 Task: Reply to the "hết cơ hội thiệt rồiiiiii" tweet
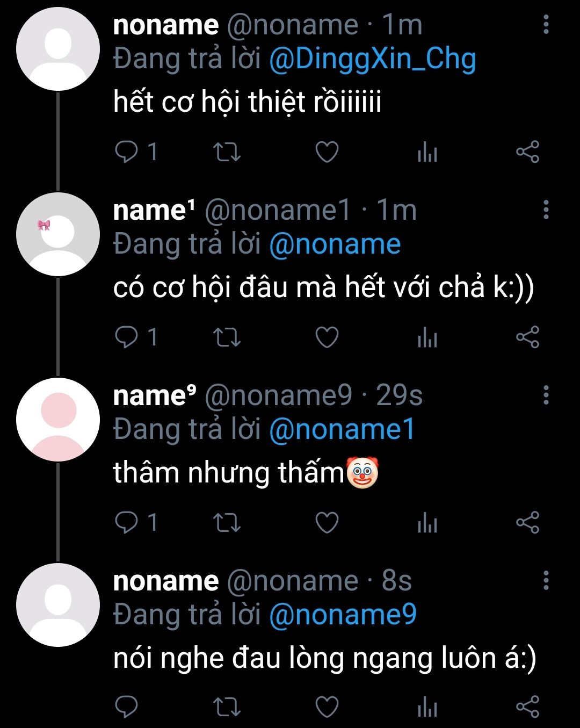[127, 152]
